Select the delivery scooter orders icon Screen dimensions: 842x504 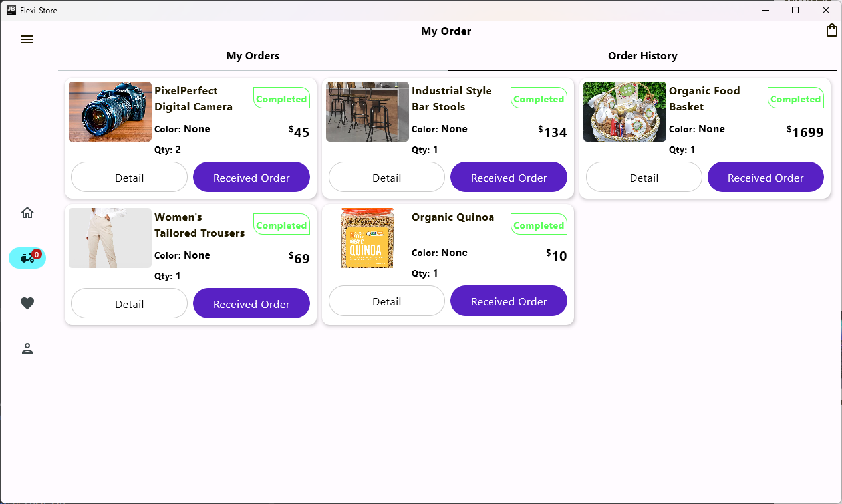click(27, 258)
